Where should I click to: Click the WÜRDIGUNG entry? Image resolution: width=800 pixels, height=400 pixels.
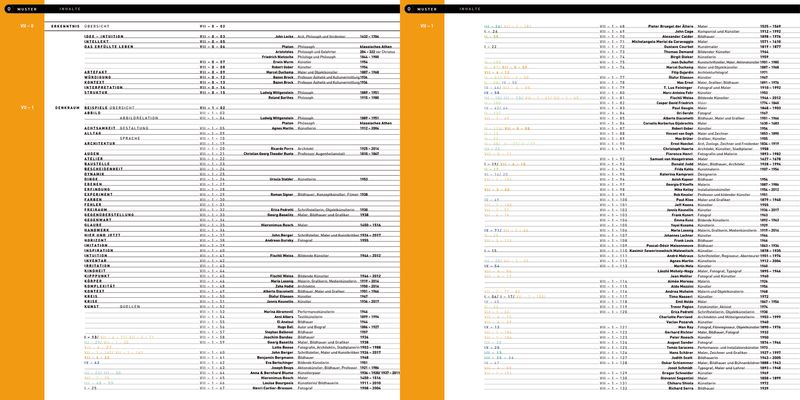click(x=96, y=77)
